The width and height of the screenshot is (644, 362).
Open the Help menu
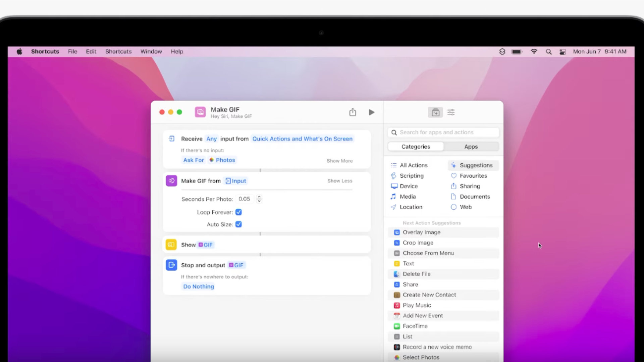point(177,51)
